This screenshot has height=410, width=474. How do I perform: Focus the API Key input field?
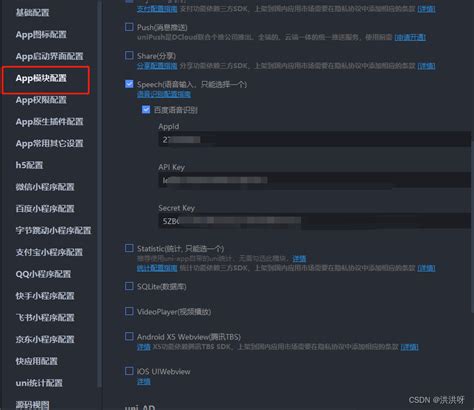[315, 180]
